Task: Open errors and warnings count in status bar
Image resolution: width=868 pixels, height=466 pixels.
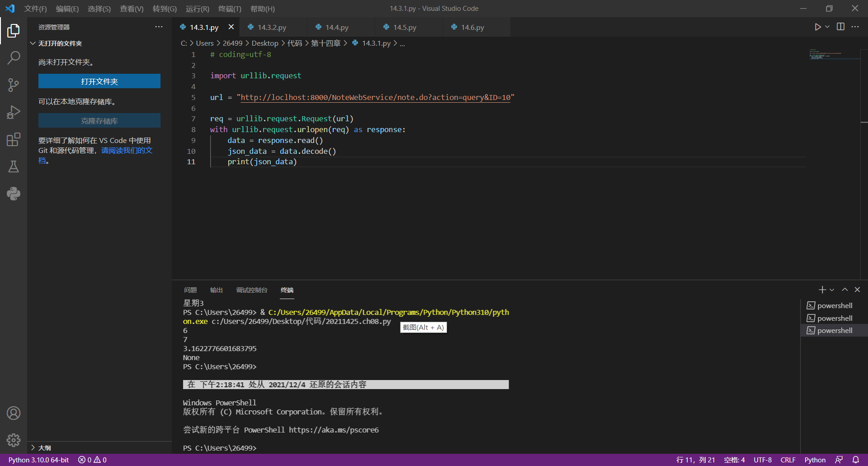Action: point(92,460)
